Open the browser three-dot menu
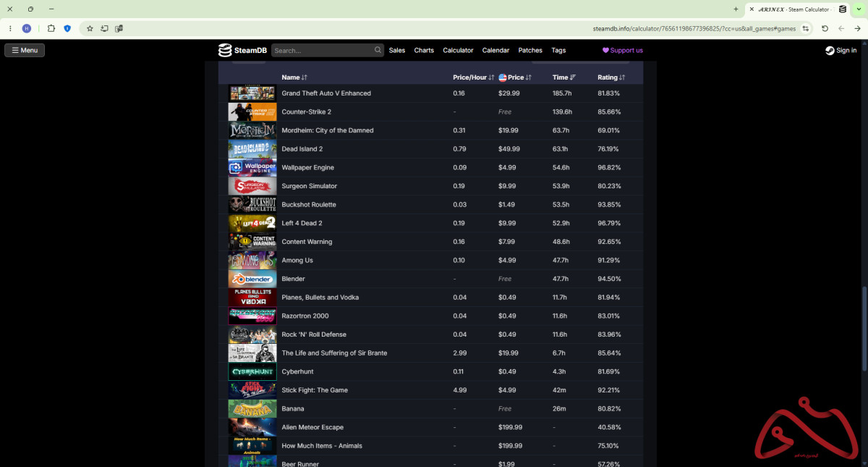Viewport: 868px width, 467px height. coord(10,28)
